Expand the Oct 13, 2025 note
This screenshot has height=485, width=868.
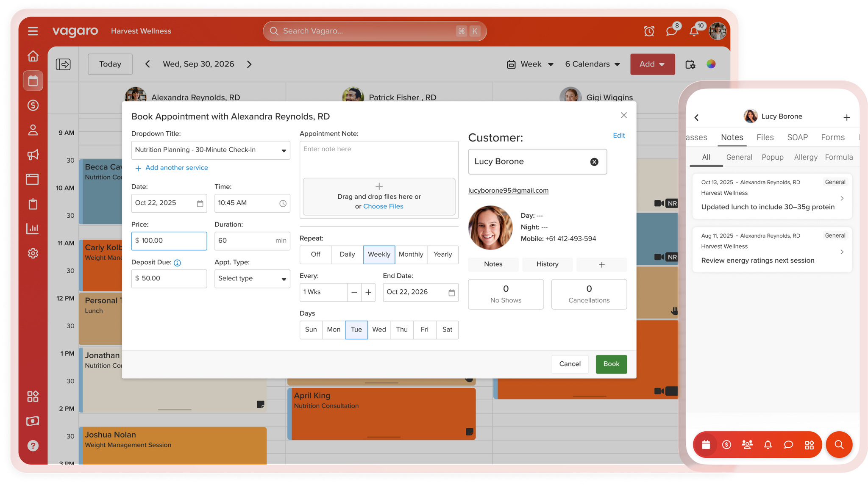click(772, 196)
